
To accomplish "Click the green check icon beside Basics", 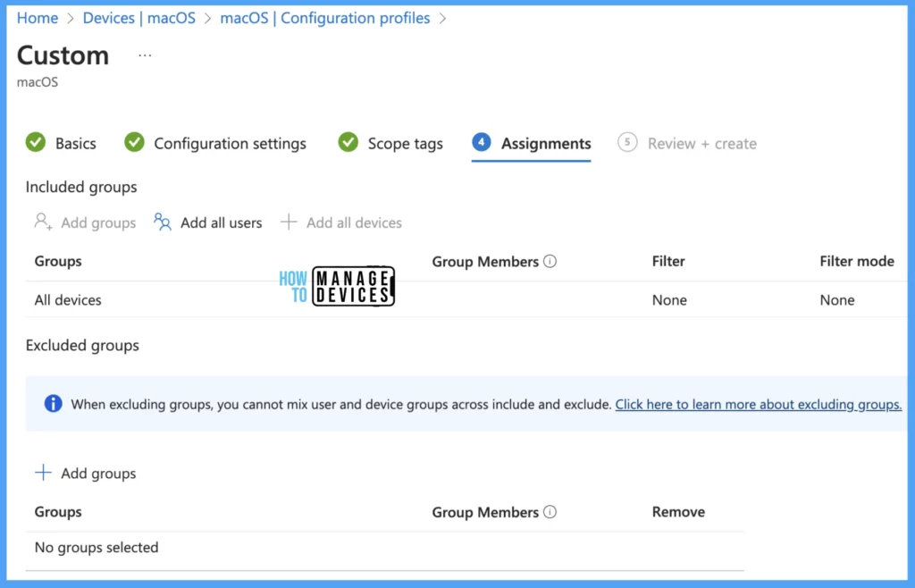I will click(x=36, y=142).
